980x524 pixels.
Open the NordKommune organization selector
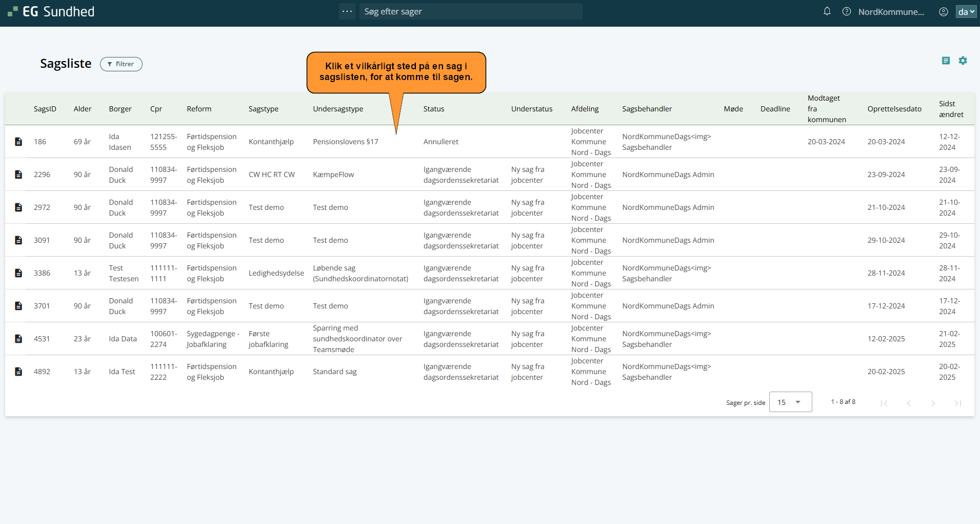(x=891, y=12)
